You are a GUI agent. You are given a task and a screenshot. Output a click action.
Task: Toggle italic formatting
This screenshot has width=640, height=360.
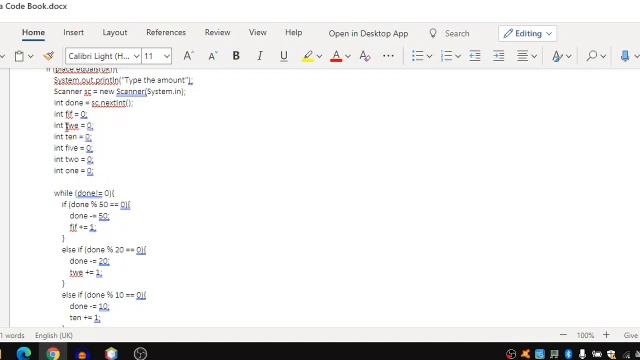point(260,56)
